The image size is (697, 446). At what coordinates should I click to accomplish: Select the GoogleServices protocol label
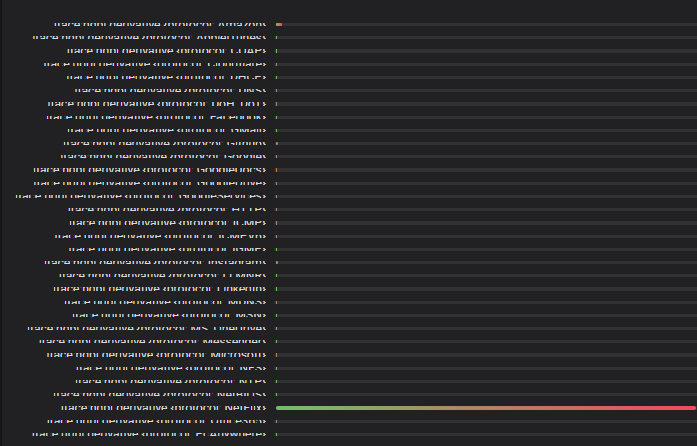click(x=140, y=196)
